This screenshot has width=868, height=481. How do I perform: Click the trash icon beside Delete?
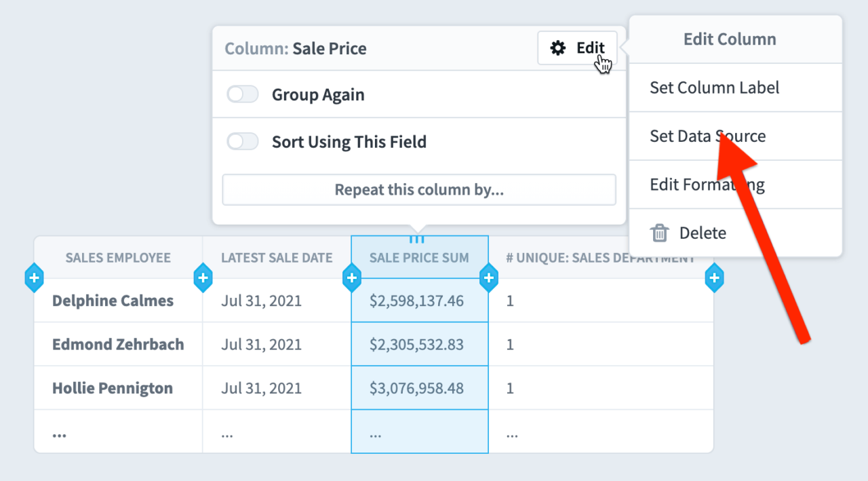click(659, 233)
